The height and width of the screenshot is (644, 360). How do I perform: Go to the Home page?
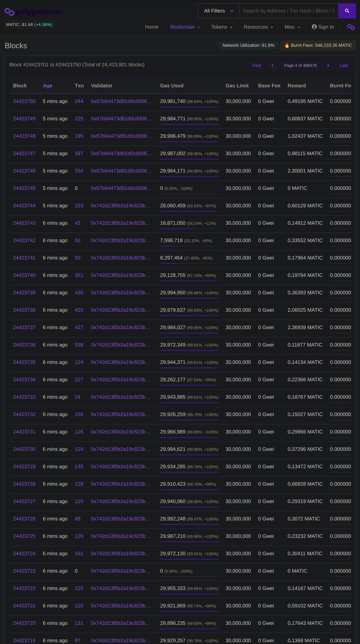pos(152,27)
